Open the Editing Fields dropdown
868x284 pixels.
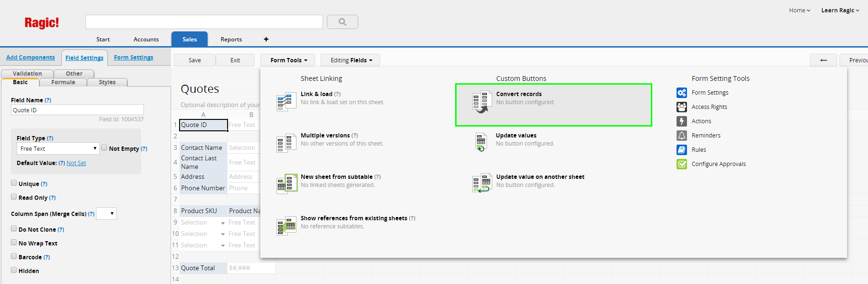tap(351, 60)
